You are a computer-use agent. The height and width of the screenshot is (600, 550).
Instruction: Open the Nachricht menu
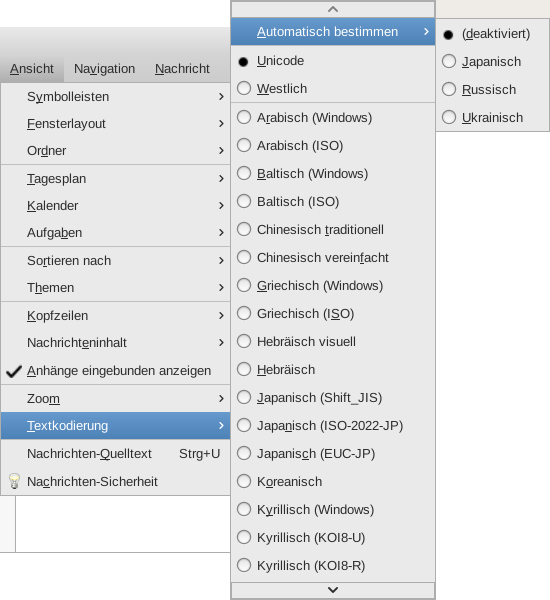pyautogui.click(x=182, y=69)
